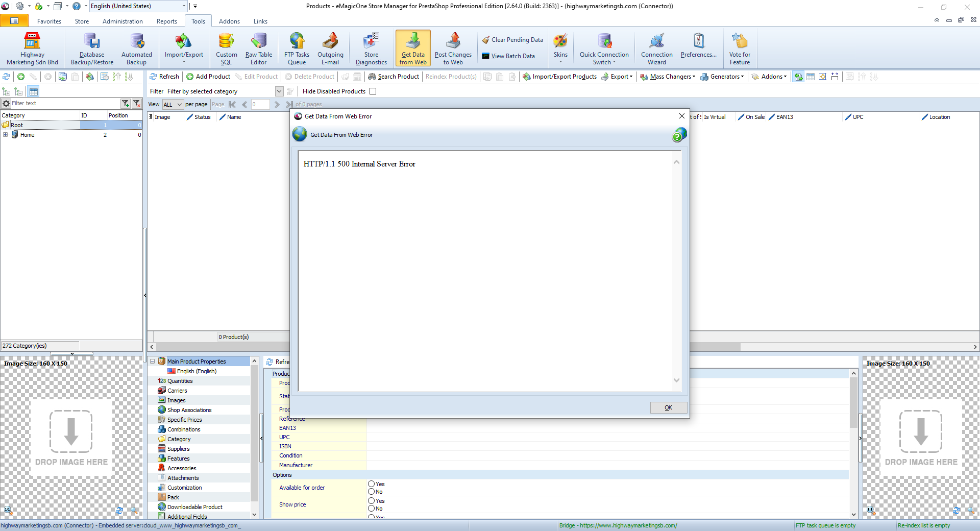This screenshot has height=531, width=980.
Task: Open Quick Connection Switch dropdown
Action: (x=604, y=49)
